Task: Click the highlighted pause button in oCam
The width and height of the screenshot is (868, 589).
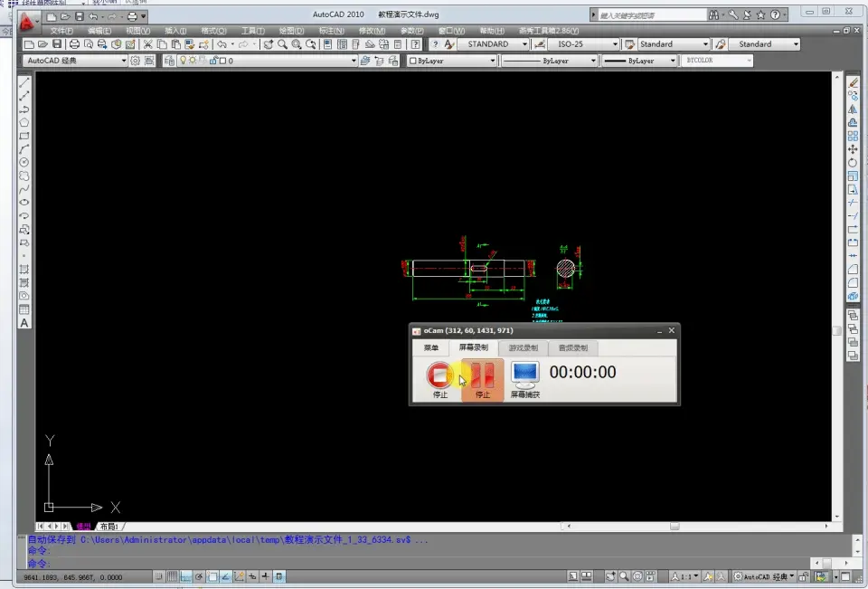Action: 483,380
